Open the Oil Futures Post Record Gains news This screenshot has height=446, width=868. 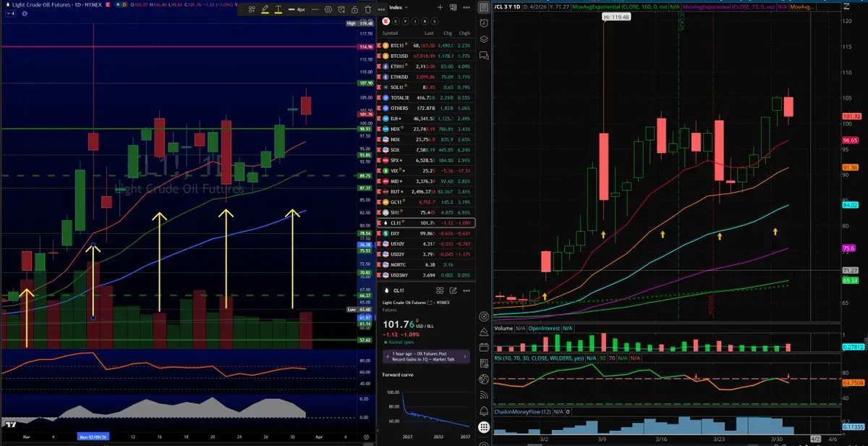tap(426, 356)
